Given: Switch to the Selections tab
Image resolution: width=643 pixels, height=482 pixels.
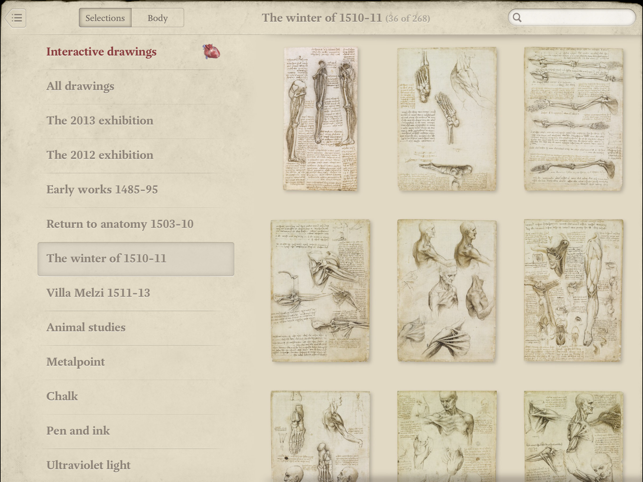Looking at the screenshot, I should pos(105,18).
